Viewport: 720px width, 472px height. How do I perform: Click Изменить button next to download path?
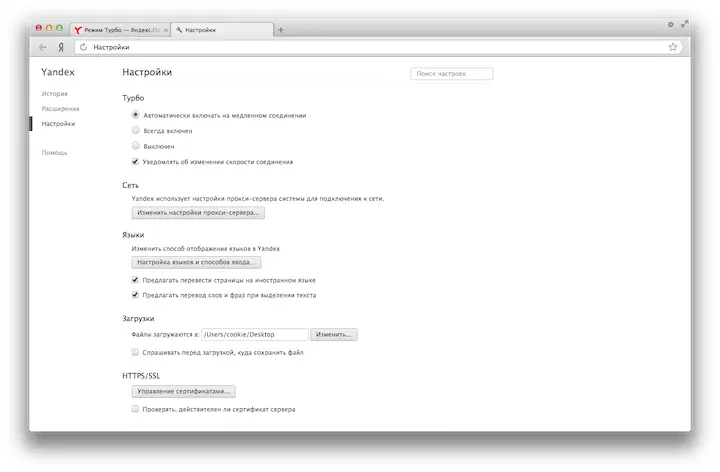tap(334, 334)
